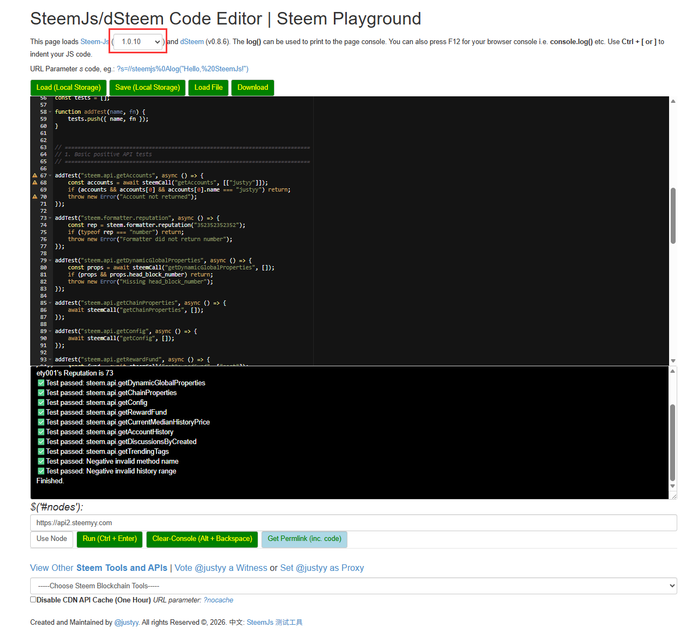Run the code with Run button

(109, 539)
